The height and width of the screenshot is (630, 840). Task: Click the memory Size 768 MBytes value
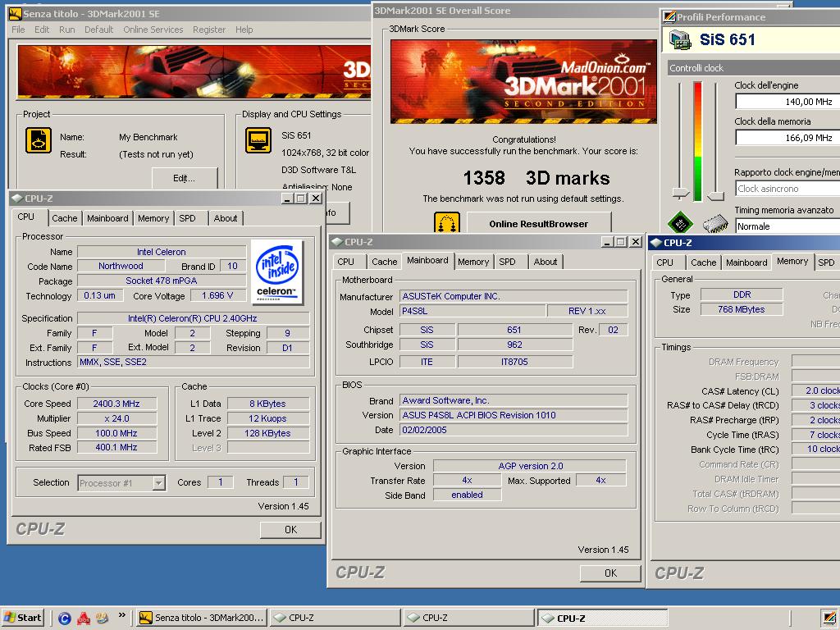click(742, 309)
